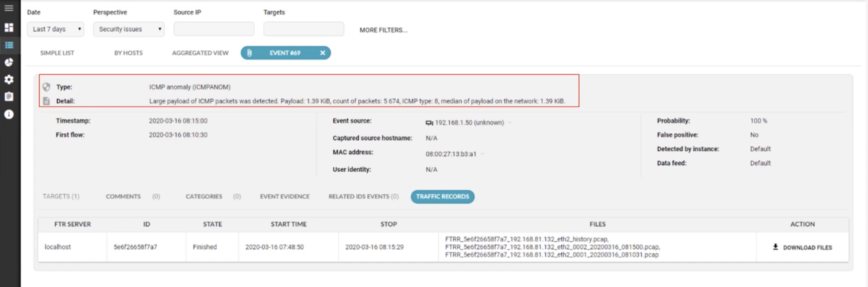The height and width of the screenshot is (287, 868).
Task: Click the Source IP input field
Action: [214, 29]
